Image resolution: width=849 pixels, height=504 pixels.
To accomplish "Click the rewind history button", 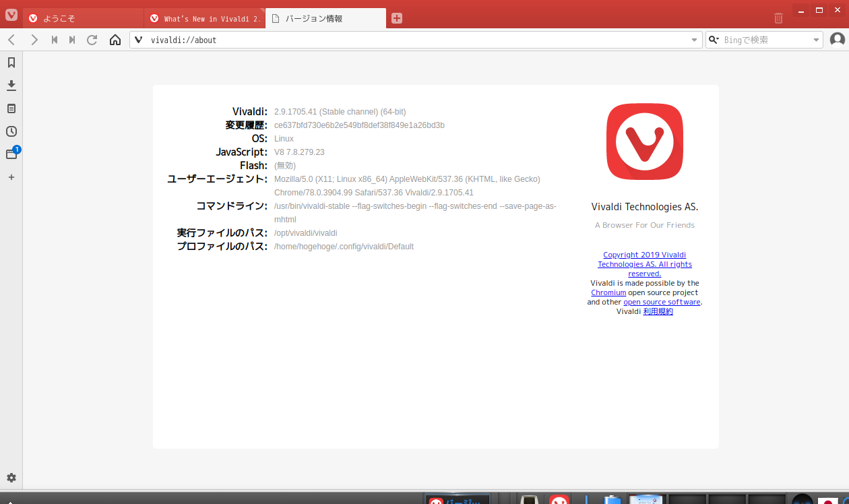I will point(55,40).
